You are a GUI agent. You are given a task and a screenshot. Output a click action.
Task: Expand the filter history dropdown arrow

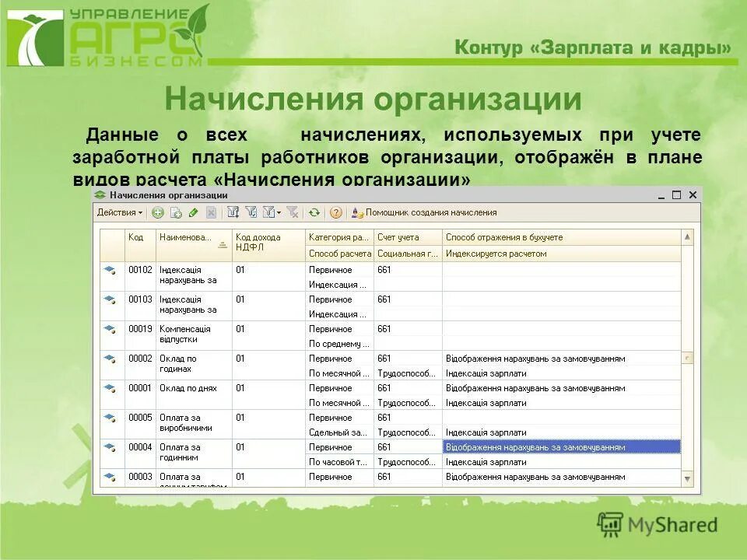click(x=277, y=212)
